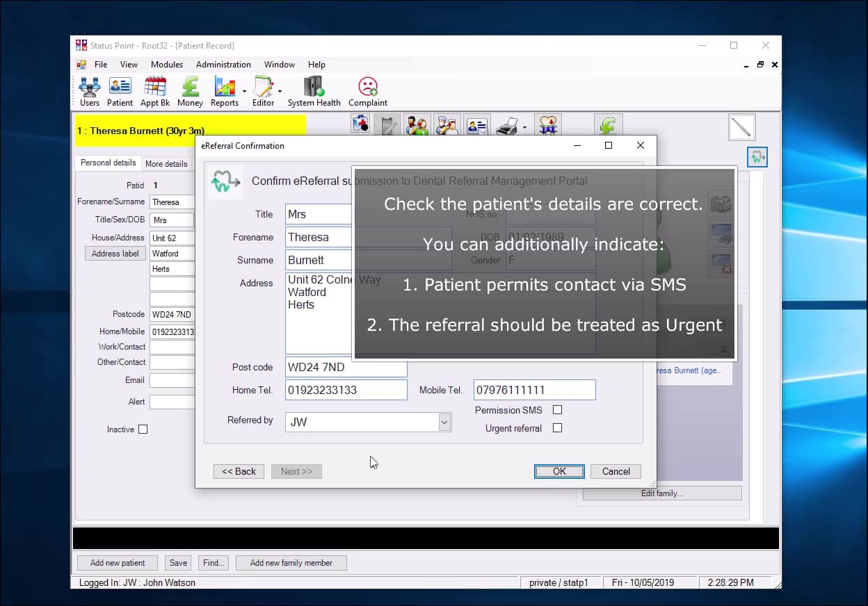
Task: Click the Address label button
Action: (115, 254)
